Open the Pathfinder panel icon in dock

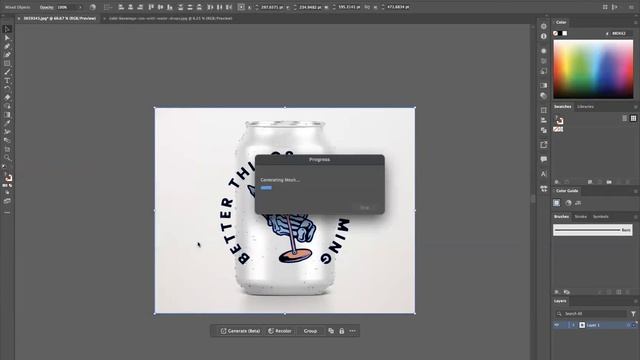(544, 130)
